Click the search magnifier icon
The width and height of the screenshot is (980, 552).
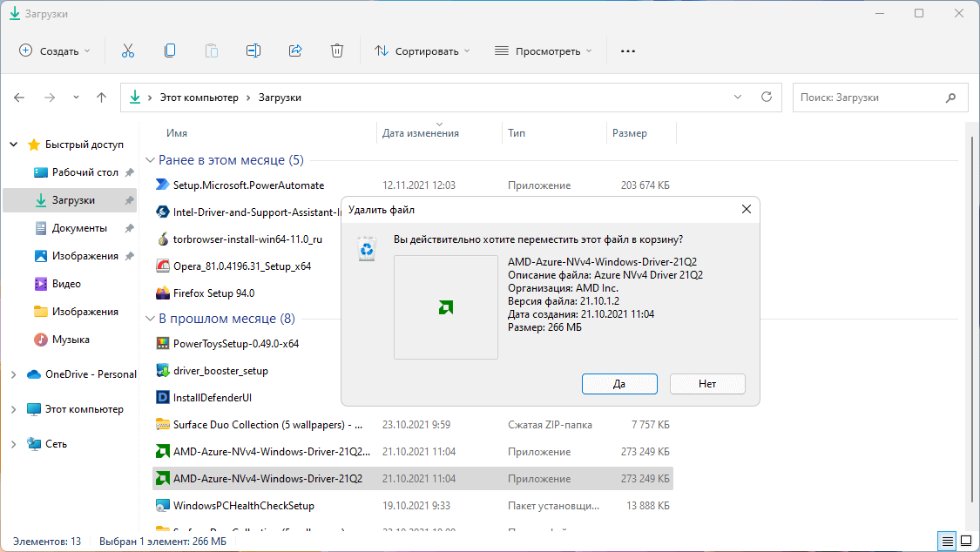[x=950, y=98]
